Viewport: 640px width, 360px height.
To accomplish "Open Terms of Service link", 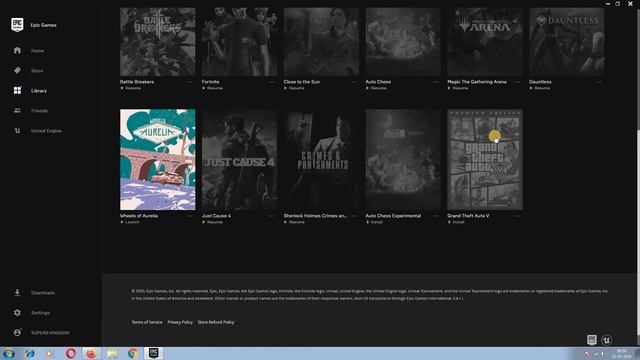I will tap(147, 322).
